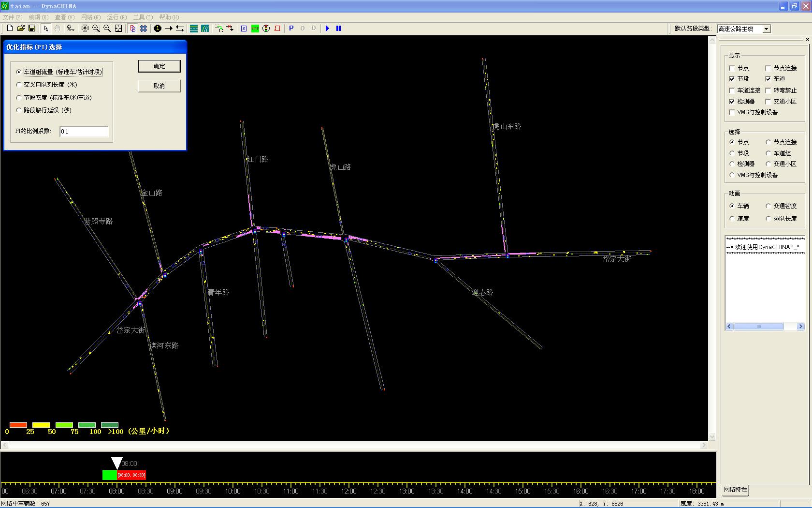Image resolution: width=812 pixels, height=508 pixels.
Task: Click the blue P toolbar icon
Action: pyautogui.click(x=291, y=29)
